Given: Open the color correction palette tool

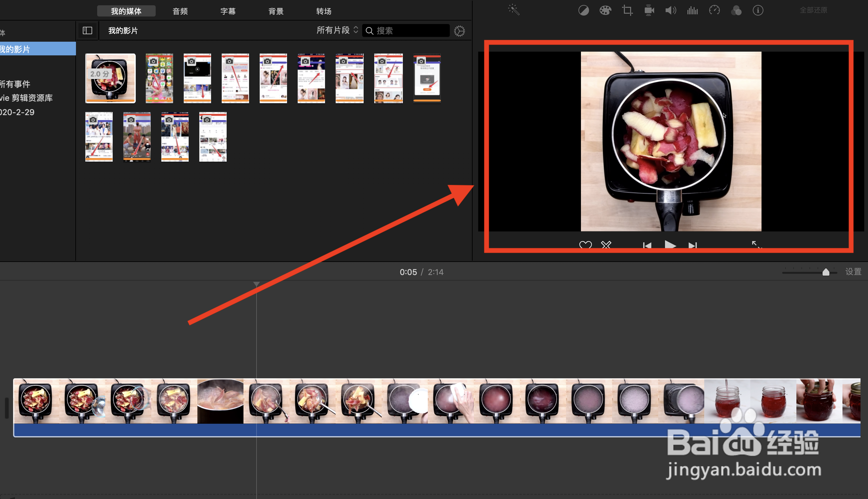Looking at the screenshot, I should pos(605,11).
